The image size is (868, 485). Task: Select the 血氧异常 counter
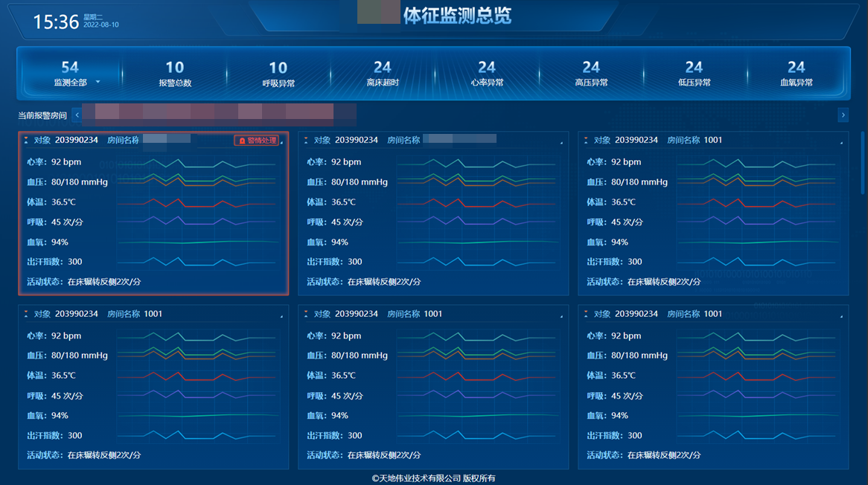(797, 73)
